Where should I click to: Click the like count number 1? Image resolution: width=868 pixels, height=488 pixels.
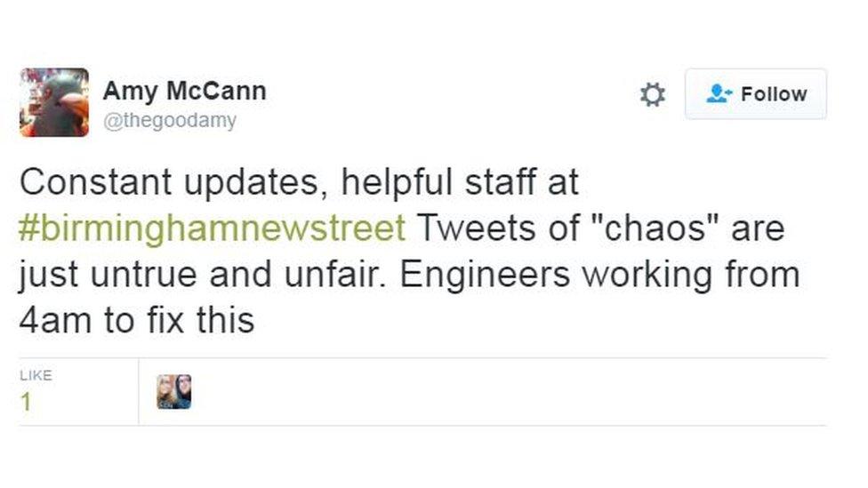[26, 402]
